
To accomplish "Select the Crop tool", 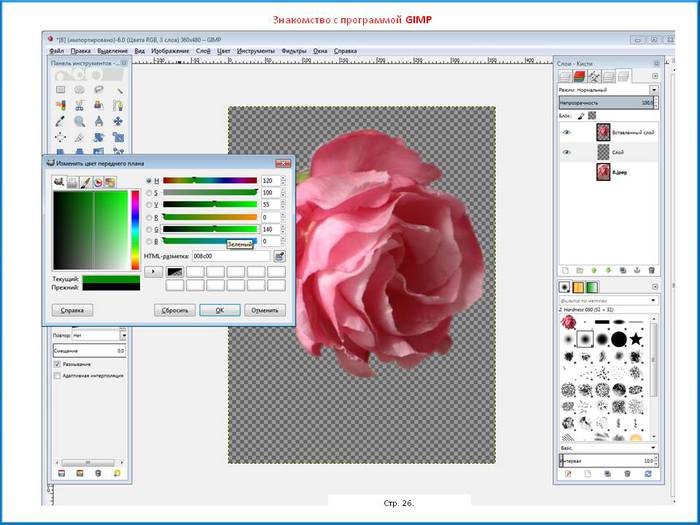I will [x=79, y=137].
